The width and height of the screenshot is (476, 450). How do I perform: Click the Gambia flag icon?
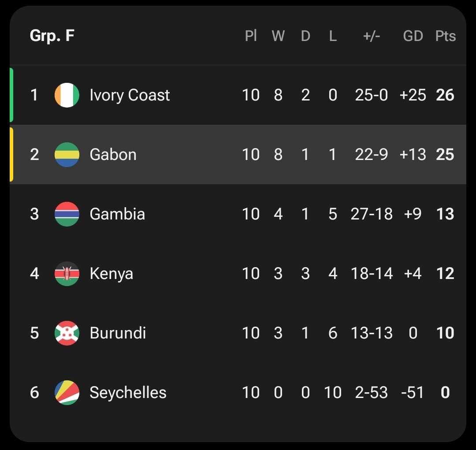[x=67, y=214]
